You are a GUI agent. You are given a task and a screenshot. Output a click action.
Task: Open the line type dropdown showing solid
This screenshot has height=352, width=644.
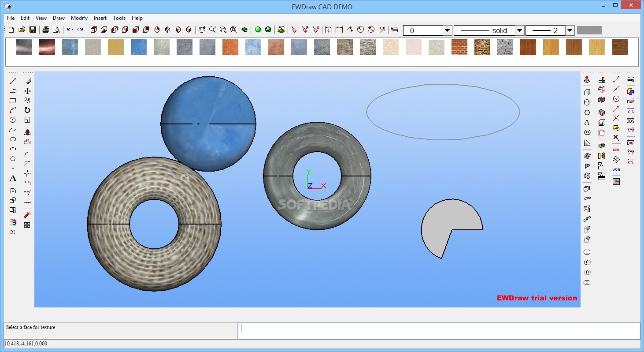pyautogui.click(x=520, y=30)
